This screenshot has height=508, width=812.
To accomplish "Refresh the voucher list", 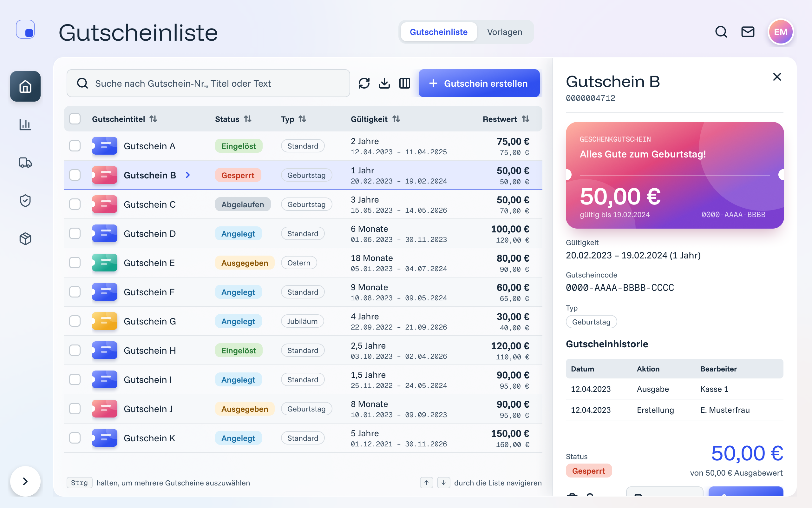I will 364,83.
